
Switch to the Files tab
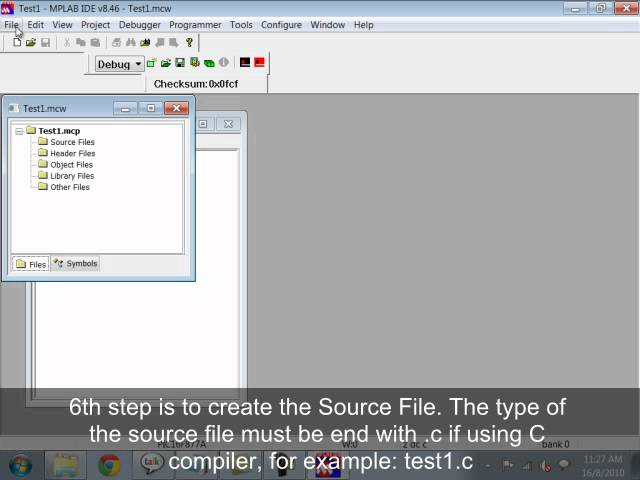pos(31,264)
